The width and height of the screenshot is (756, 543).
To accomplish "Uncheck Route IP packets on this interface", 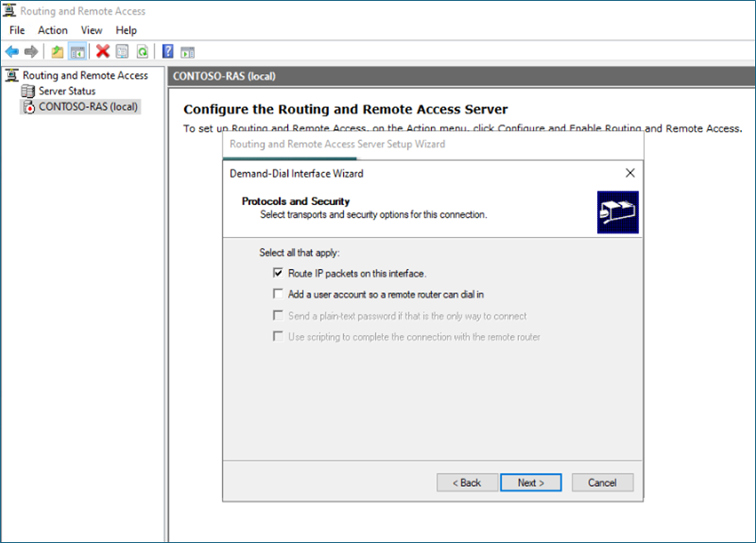I will (x=278, y=273).
